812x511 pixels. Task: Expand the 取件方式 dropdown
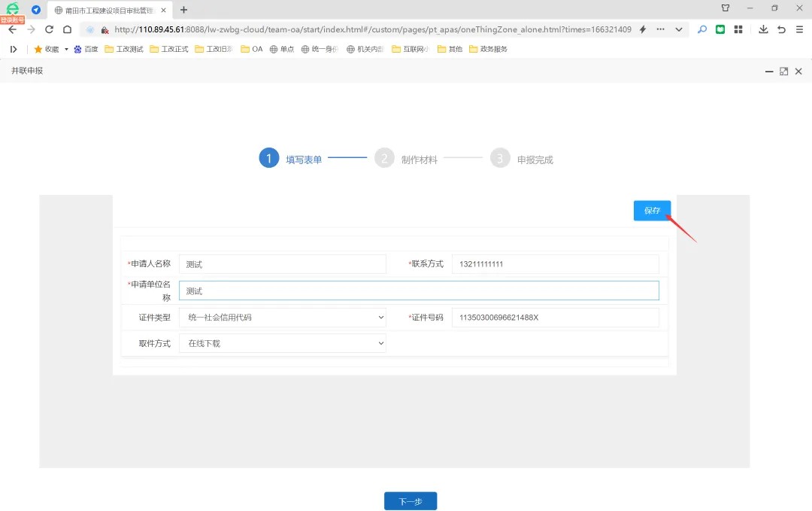(282, 343)
